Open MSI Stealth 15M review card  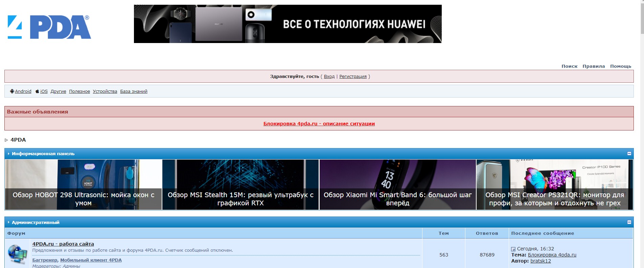[240, 185]
